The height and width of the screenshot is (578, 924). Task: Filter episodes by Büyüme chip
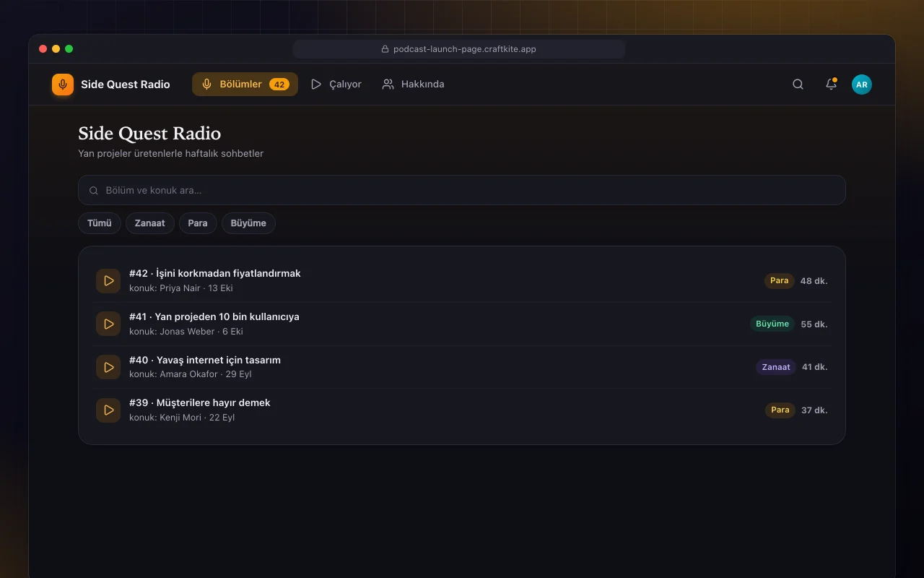pyautogui.click(x=248, y=223)
